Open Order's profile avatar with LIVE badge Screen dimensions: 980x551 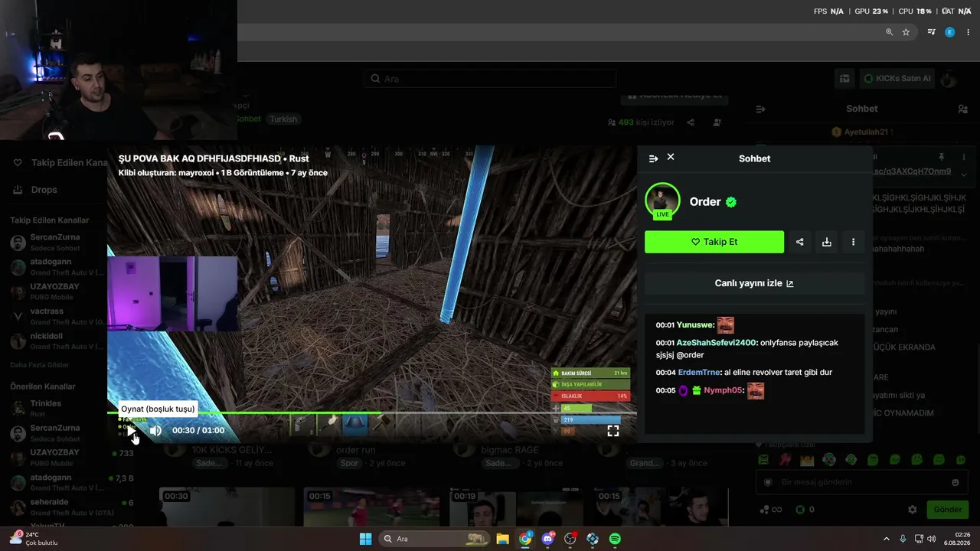click(x=662, y=201)
